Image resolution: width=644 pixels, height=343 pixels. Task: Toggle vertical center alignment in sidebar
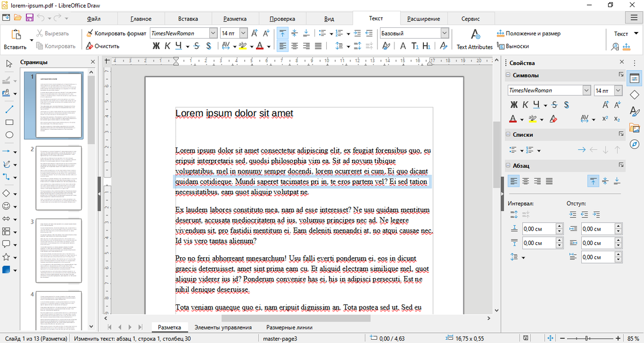click(x=605, y=181)
